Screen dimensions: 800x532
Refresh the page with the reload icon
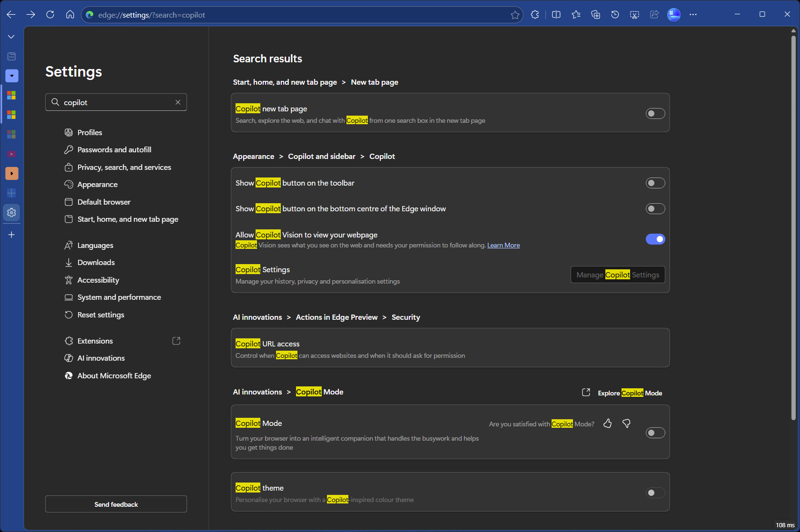pos(50,15)
